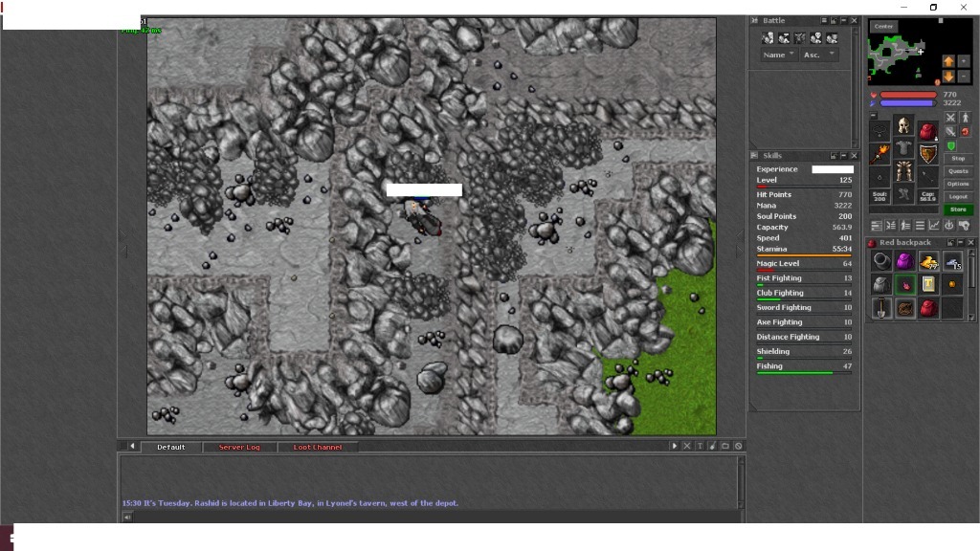Click previous chat tab left arrow

[x=132, y=446]
